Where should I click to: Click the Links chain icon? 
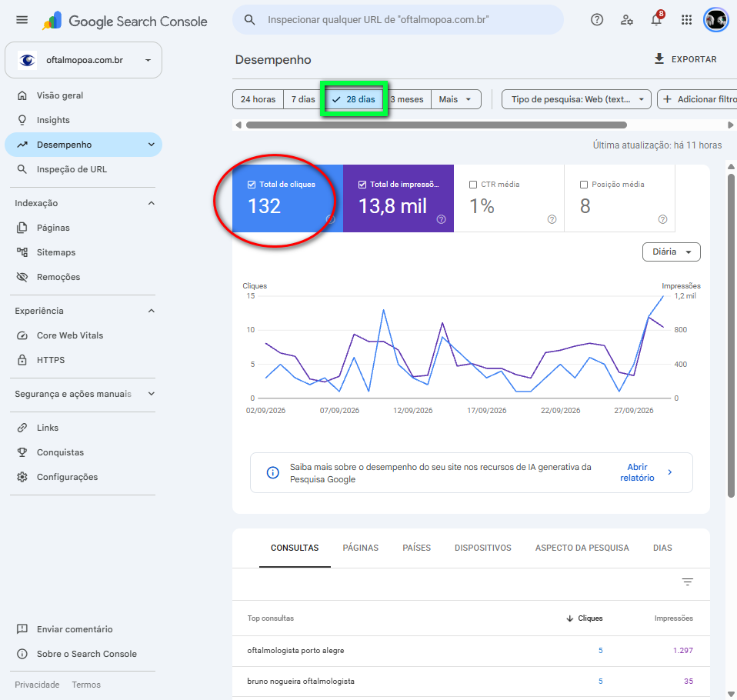click(22, 428)
